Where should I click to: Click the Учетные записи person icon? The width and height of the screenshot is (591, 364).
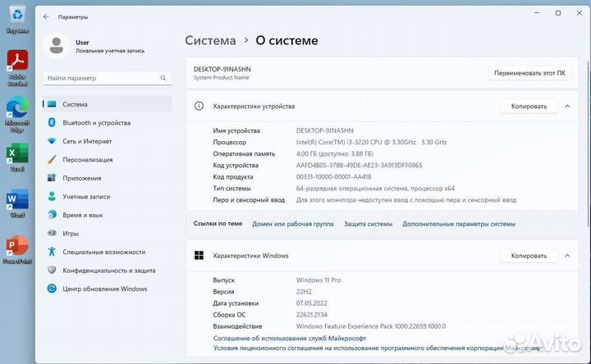click(52, 196)
